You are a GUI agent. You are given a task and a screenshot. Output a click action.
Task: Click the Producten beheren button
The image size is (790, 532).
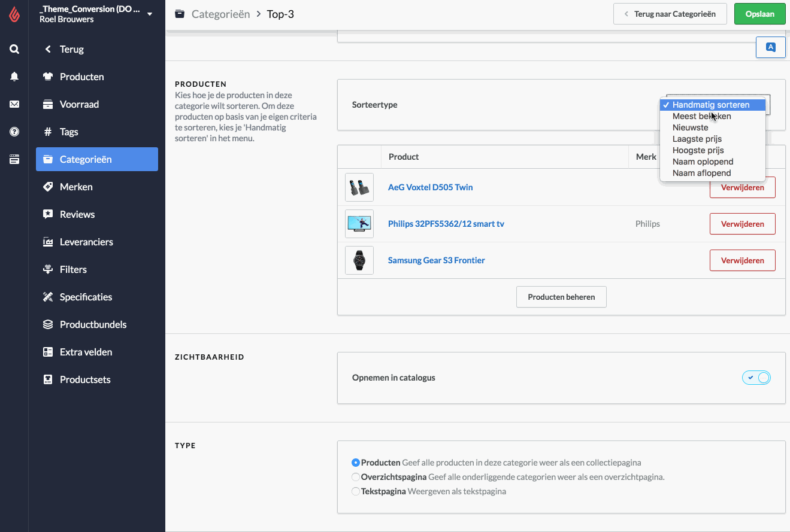(561, 297)
